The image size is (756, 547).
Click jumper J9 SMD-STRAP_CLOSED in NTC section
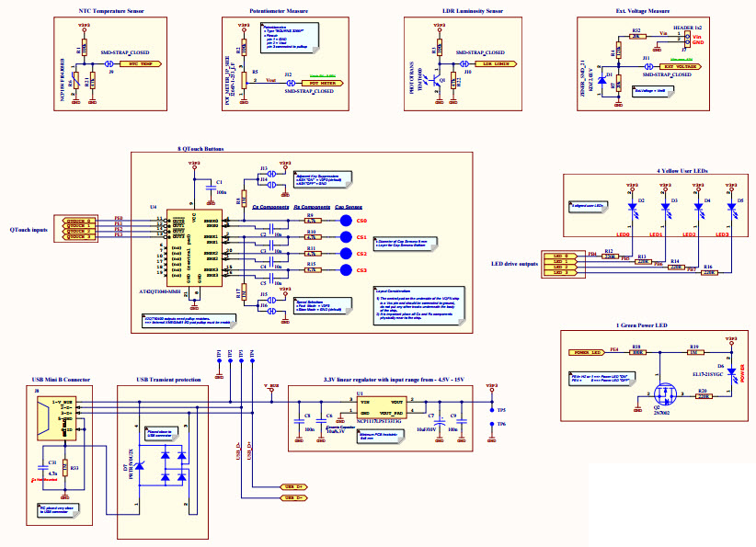click(x=109, y=64)
